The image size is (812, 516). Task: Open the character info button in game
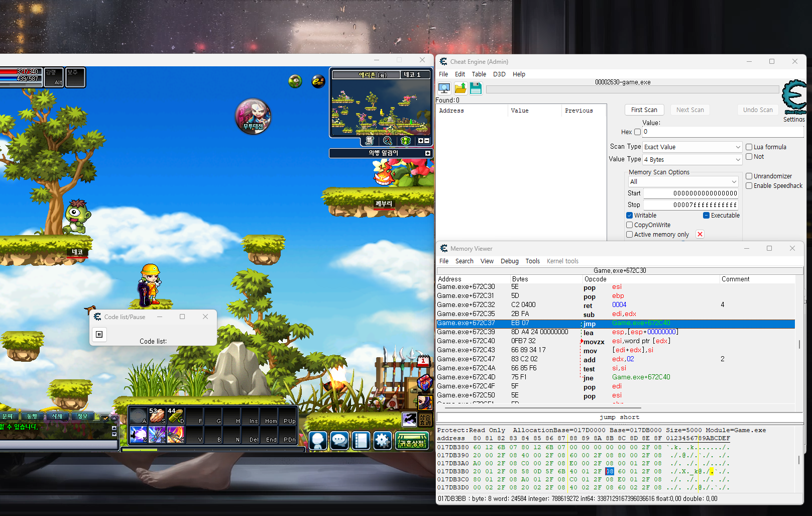pyautogui.click(x=318, y=441)
